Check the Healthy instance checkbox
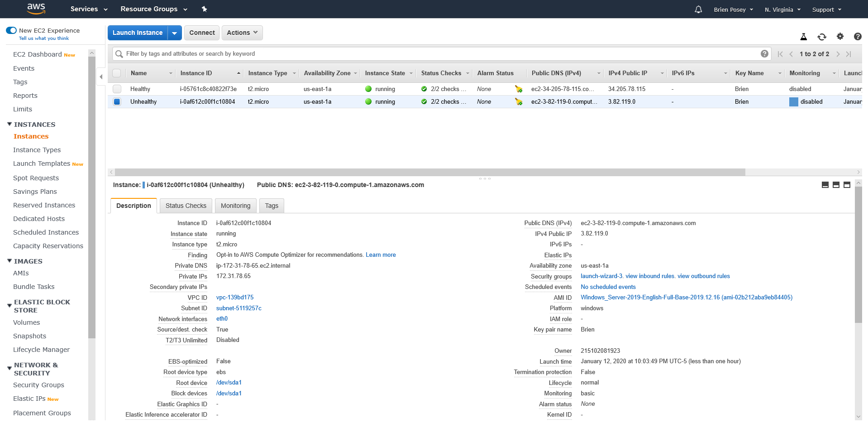 (x=117, y=89)
